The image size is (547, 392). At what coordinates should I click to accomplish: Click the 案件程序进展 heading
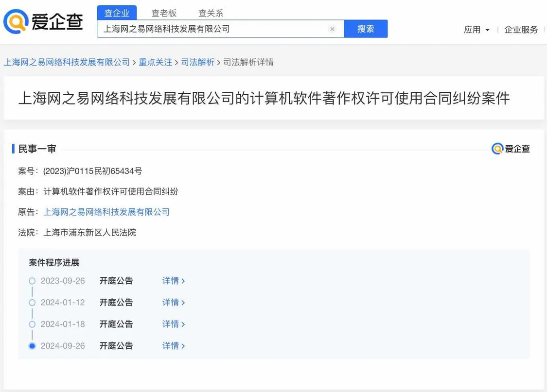(54, 263)
